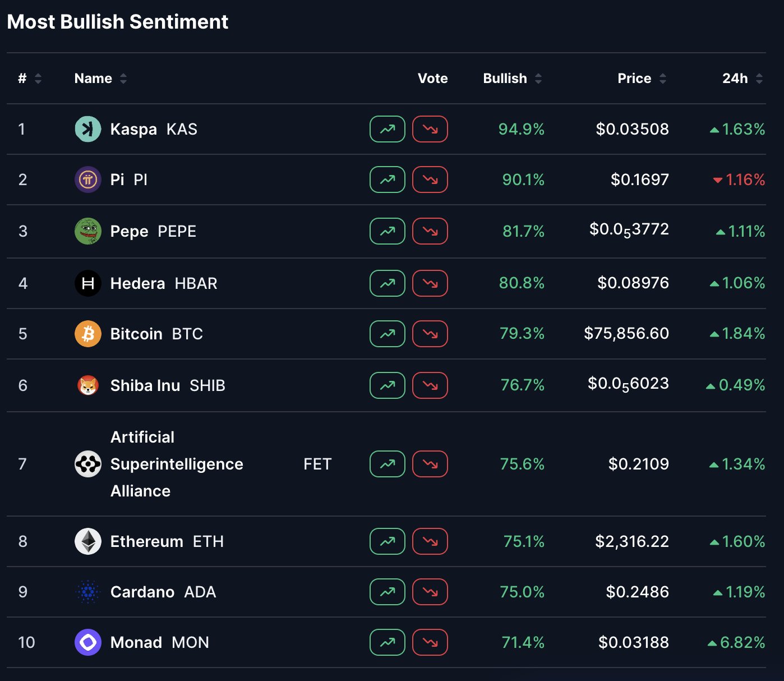The height and width of the screenshot is (681, 784).
Task: Click the Kaspa coin logo icon
Action: click(x=88, y=129)
